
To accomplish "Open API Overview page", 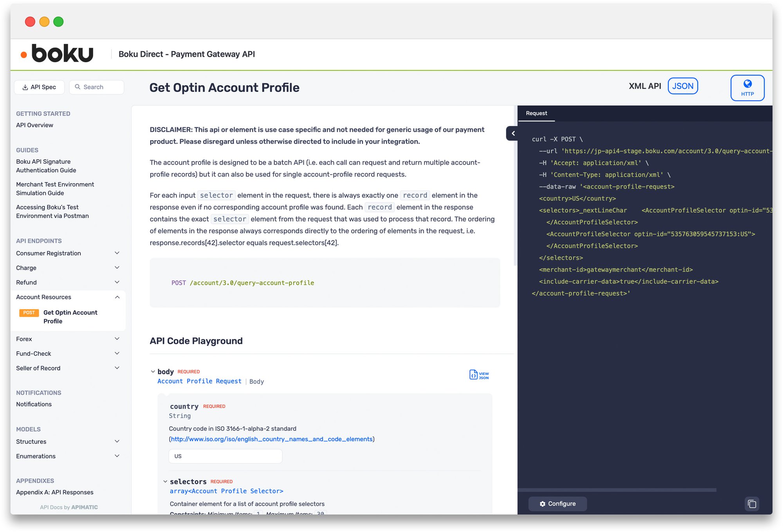I will 34,125.
